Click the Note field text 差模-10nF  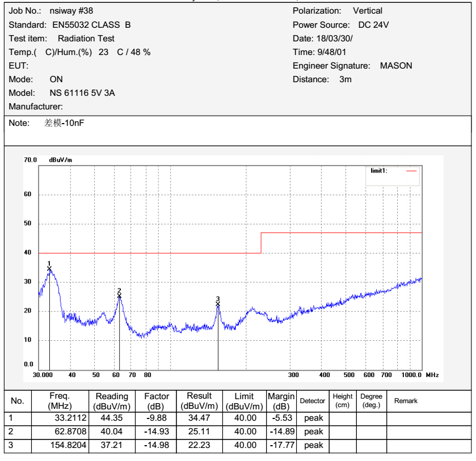pos(64,123)
